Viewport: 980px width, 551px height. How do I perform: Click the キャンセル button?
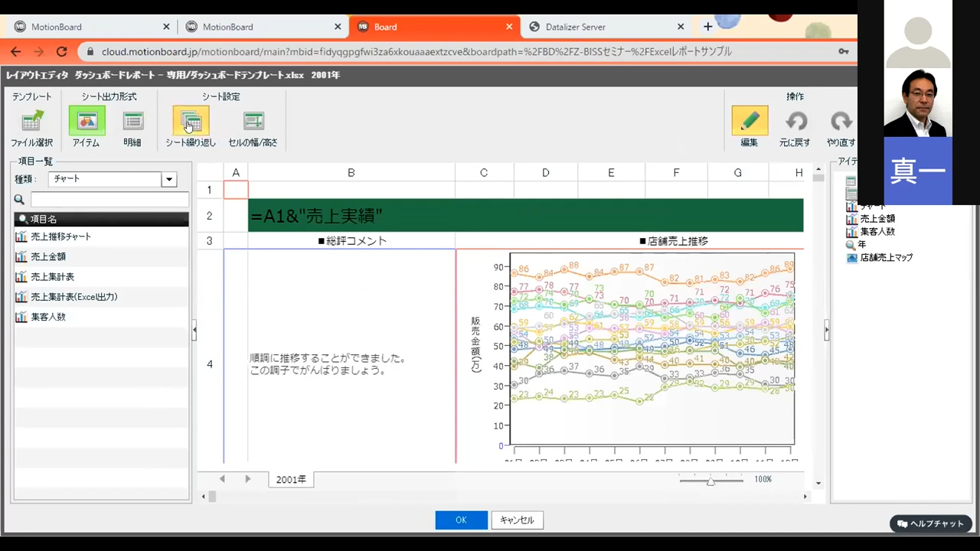(x=518, y=520)
